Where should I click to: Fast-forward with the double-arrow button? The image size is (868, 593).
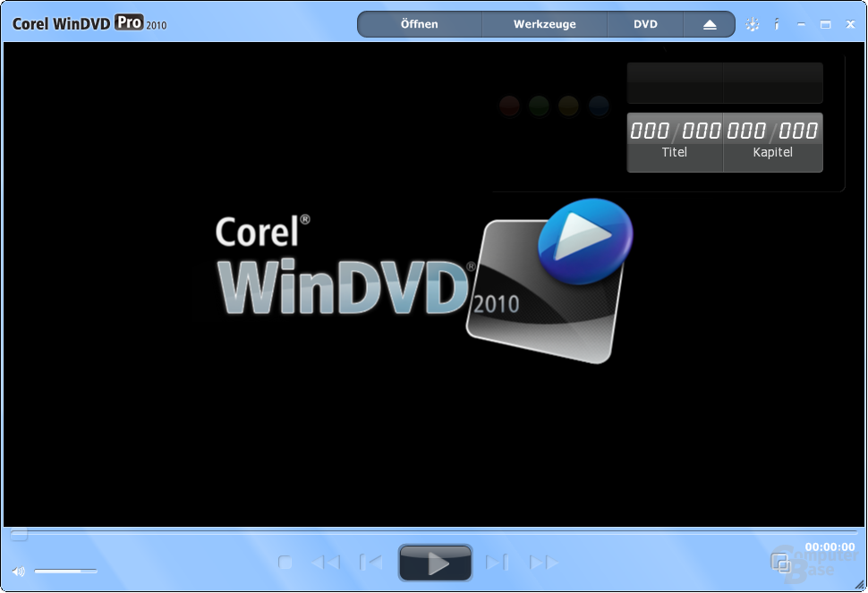pyautogui.click(x=543, y=563)
